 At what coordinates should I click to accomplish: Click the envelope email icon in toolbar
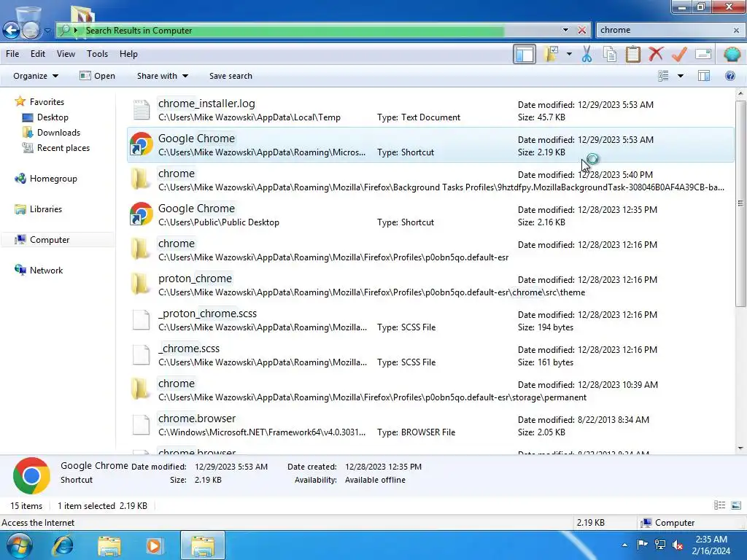pos(703,54)
